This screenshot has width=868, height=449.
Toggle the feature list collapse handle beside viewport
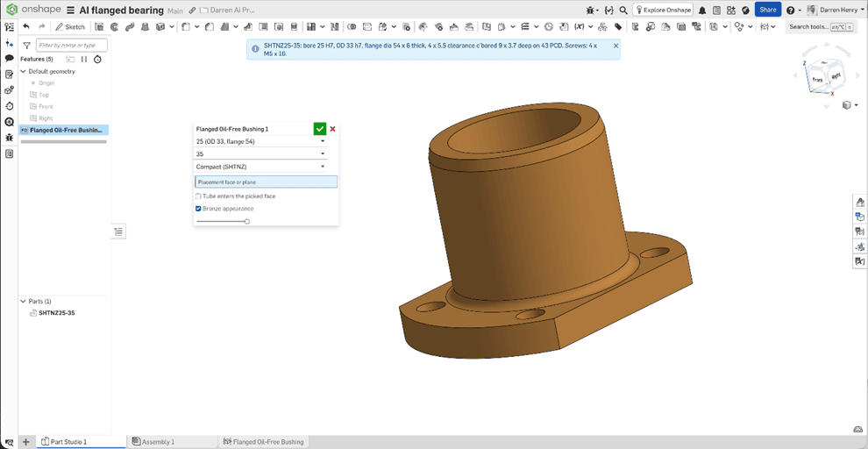(x=118, y=232)
